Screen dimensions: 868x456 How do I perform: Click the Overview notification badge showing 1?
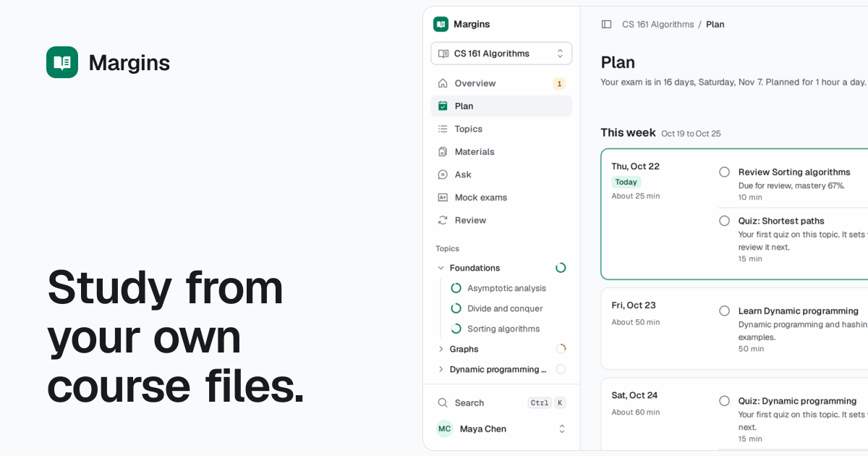pos(559,83)
